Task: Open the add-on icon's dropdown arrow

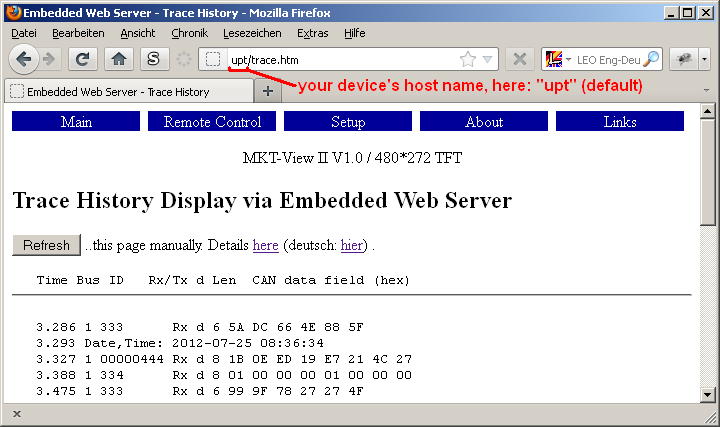Action: [x=705, y=59]
